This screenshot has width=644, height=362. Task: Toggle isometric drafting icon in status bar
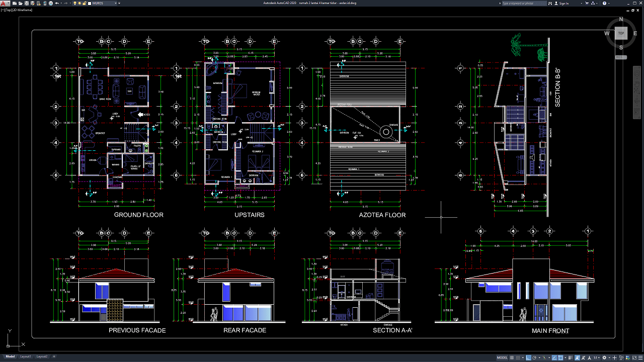pos(544,357)
